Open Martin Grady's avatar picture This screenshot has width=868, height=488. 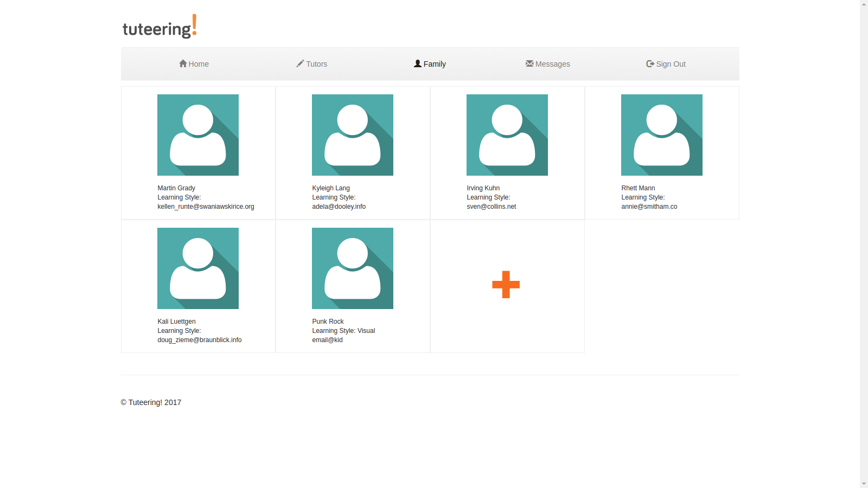(x=198, y=135)
